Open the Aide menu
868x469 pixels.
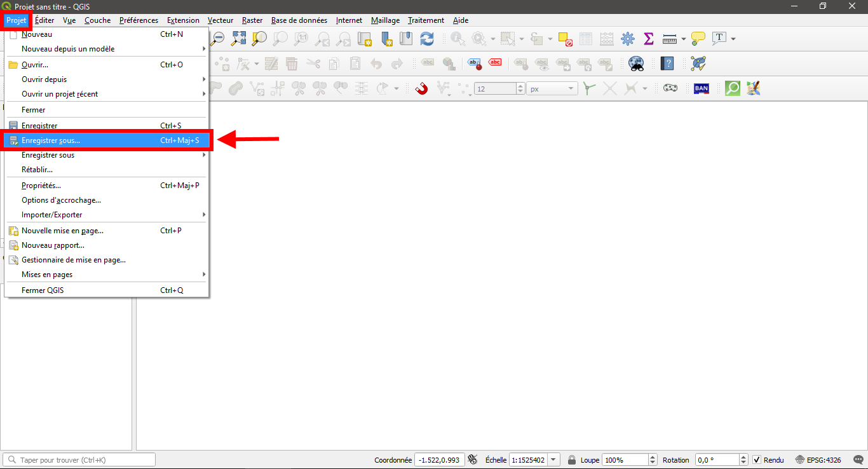pyautogui.click(x=461, y=20)
